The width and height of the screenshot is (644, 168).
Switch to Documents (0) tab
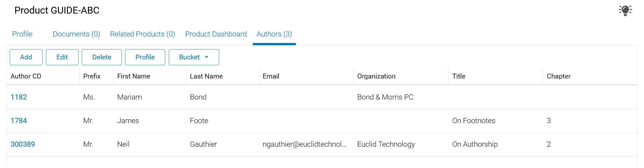[x=76, y=34]
